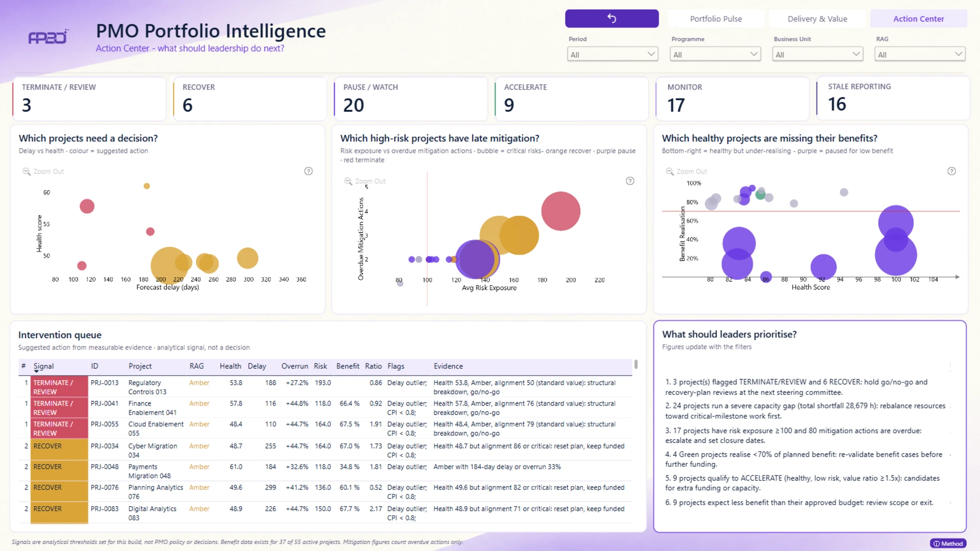Open the Period dropdown

click(x=612, y=54)
